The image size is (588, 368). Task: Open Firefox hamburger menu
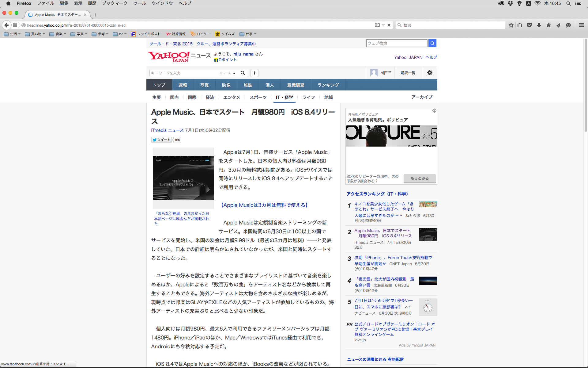(581, 25)
